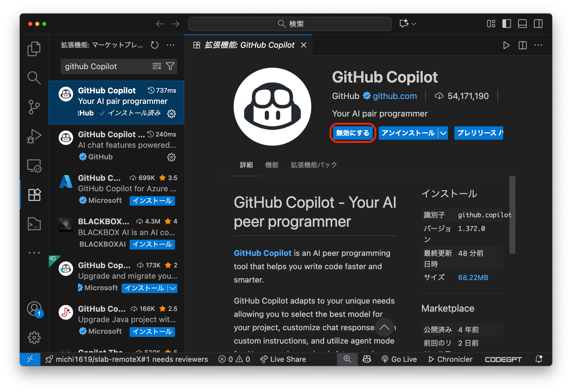Screen dimensions: 572x392
Task: Open manage gear for GitHub Copilot Chat extension
Action: pyautogui.click(x=171, y=157)
